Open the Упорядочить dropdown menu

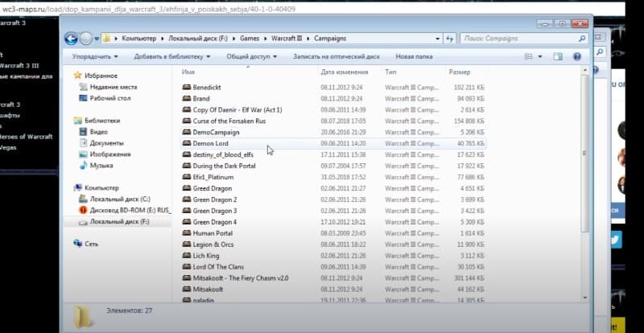[95, 56]
